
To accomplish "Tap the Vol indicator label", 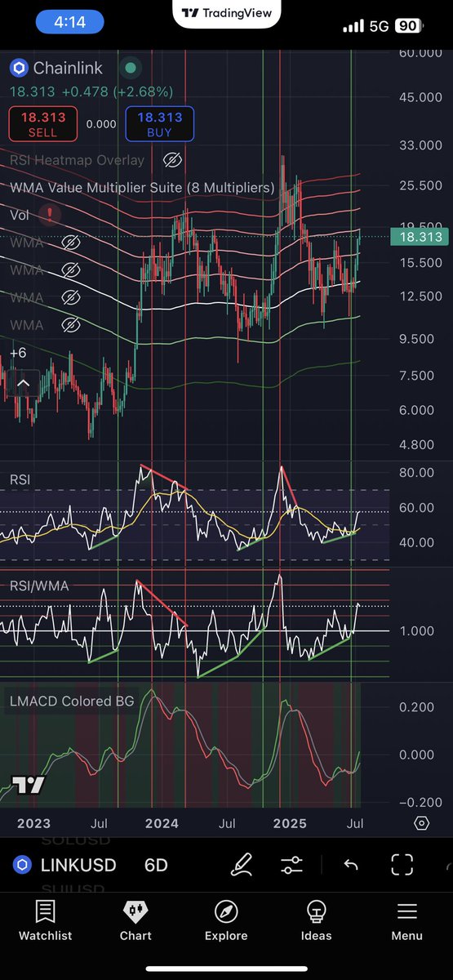I will (20, 215).
